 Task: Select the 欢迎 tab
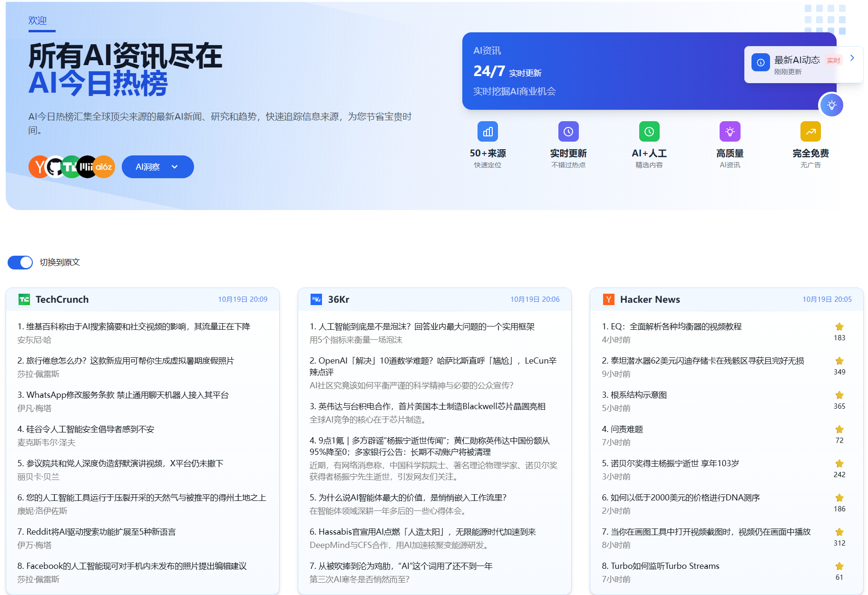point(38,20)
